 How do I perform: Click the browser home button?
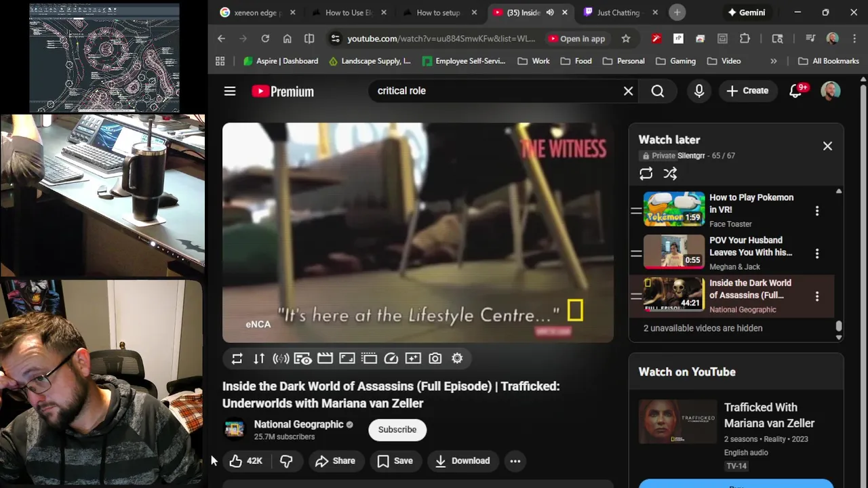pos(288,39)
